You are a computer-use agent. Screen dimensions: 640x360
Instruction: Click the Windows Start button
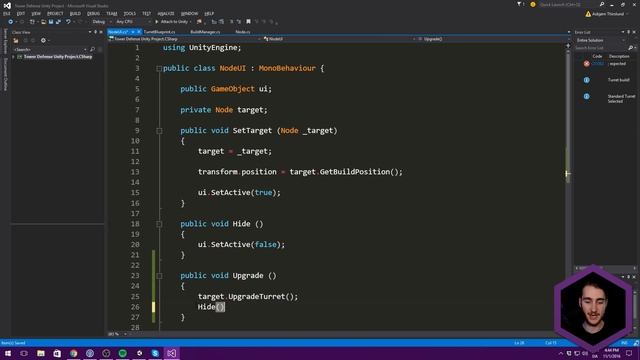[x=8, y=353]
